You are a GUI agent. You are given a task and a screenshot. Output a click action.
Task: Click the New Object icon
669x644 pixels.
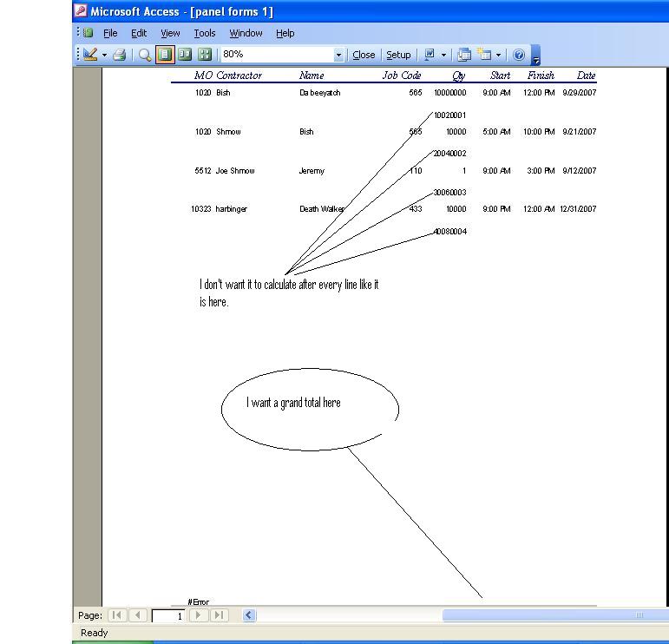pyautogui.click(x=484, y=54)
